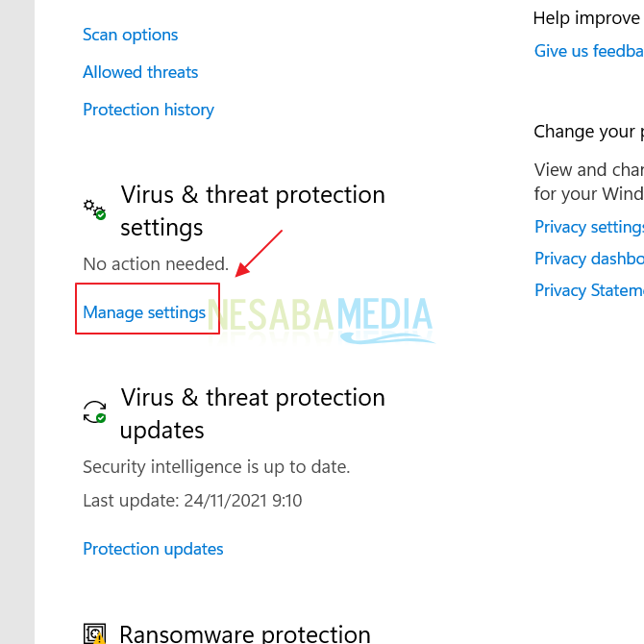Click the Virus & threat protection settings heading
The image size is (644, 644).
point(252,211)
